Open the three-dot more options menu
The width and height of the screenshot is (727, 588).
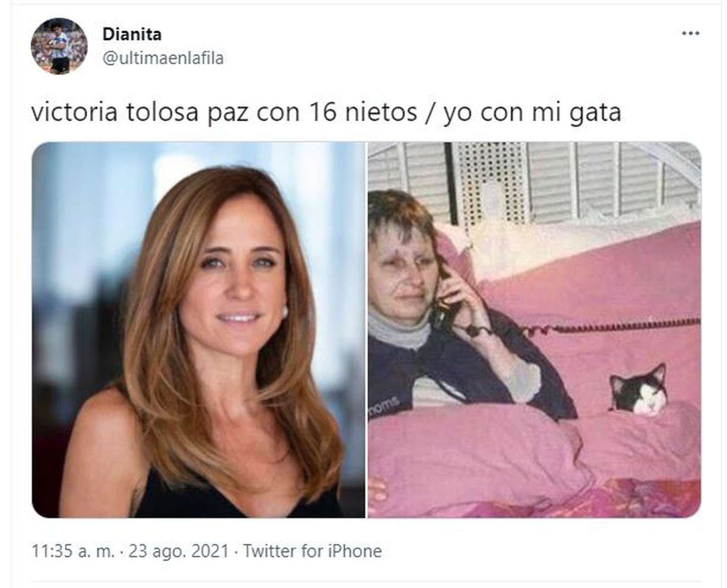point(690,33)
